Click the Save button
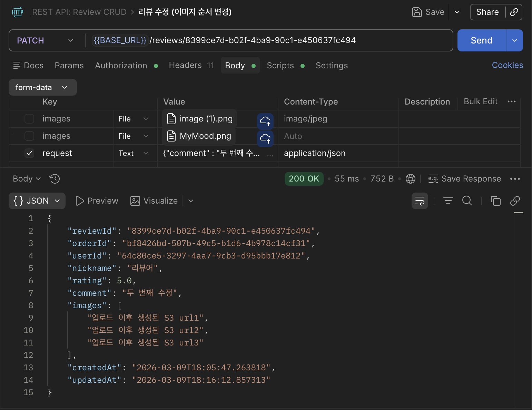532x410 pixels. (428, 12)
